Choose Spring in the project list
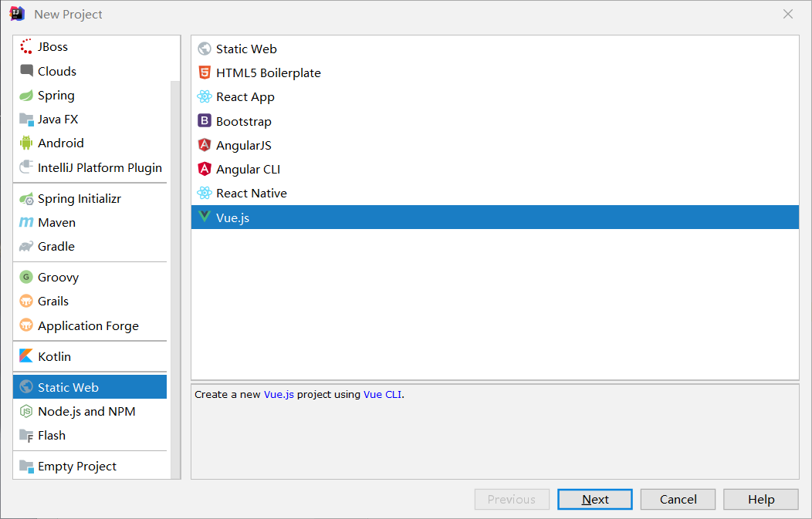812x519 pixels. click(x=91, y=95)
